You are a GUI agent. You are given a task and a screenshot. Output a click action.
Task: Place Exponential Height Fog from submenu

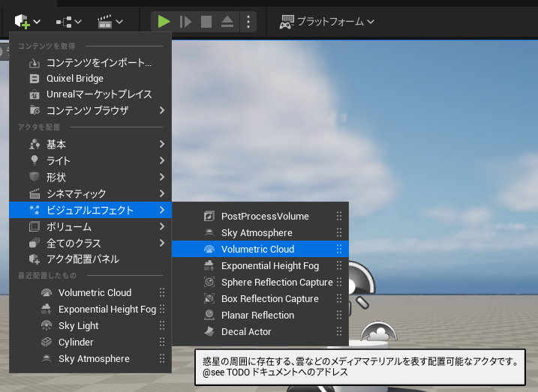point(270,266)
